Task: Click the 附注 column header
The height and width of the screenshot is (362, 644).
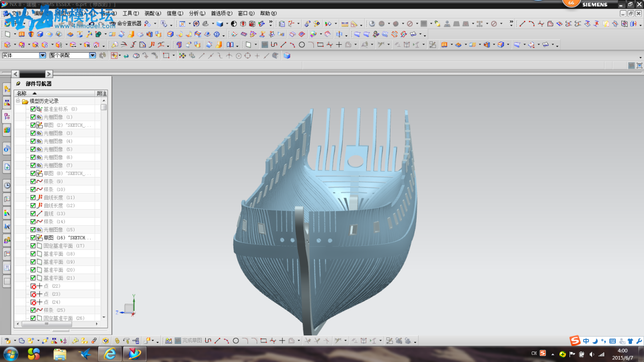Action: [102, 94]
